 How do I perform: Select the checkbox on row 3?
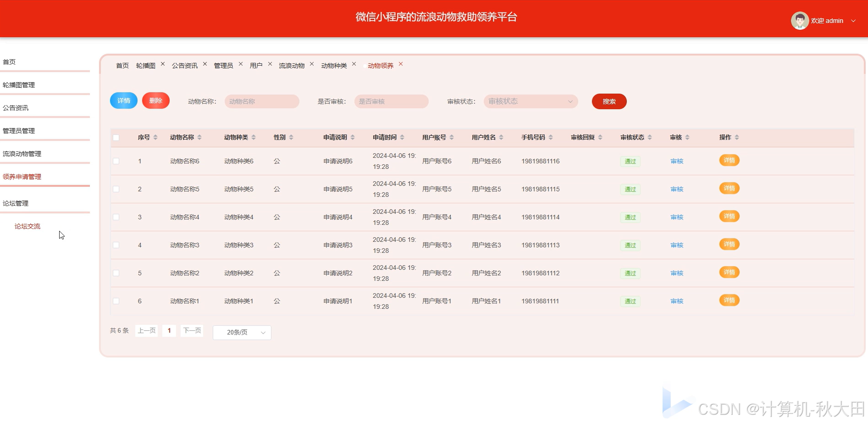(x=116, y=217)
